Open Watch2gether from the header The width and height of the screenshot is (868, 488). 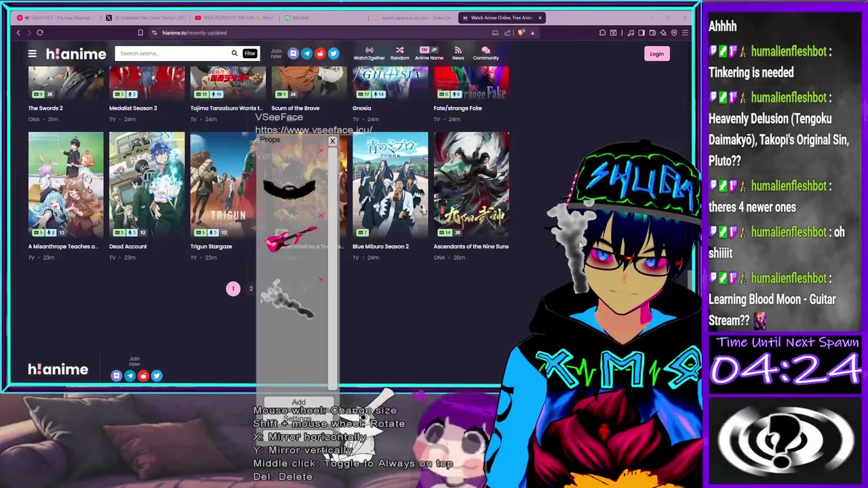tap(369, 54)
